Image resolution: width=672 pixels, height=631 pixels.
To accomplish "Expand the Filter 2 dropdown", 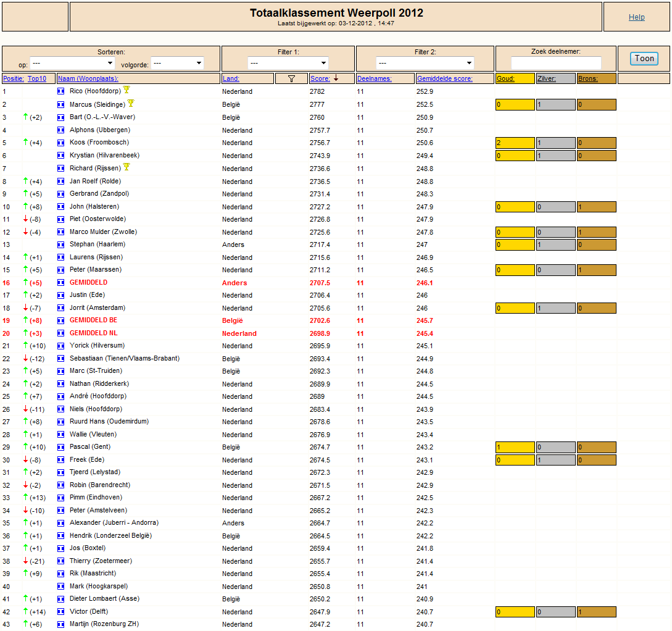I will pyautogui.click(x=425, y=63).
